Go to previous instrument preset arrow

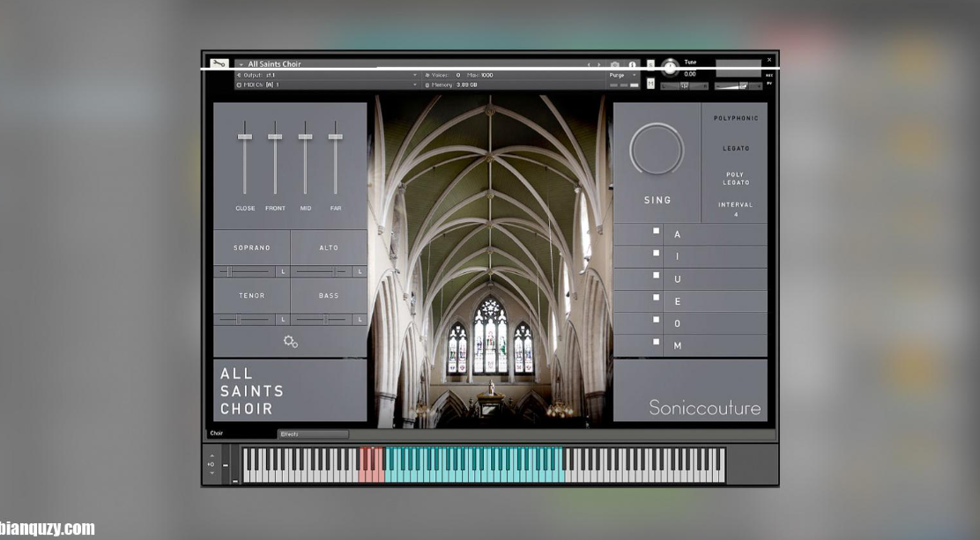(589, 64)
